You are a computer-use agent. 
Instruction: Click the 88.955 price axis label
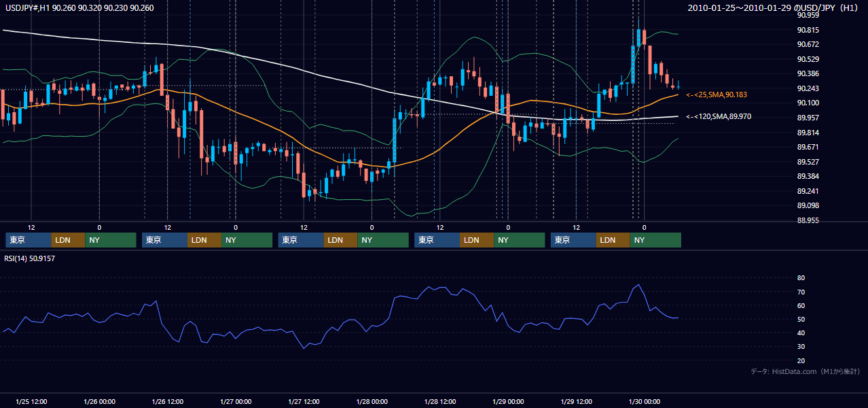(808, 220)
